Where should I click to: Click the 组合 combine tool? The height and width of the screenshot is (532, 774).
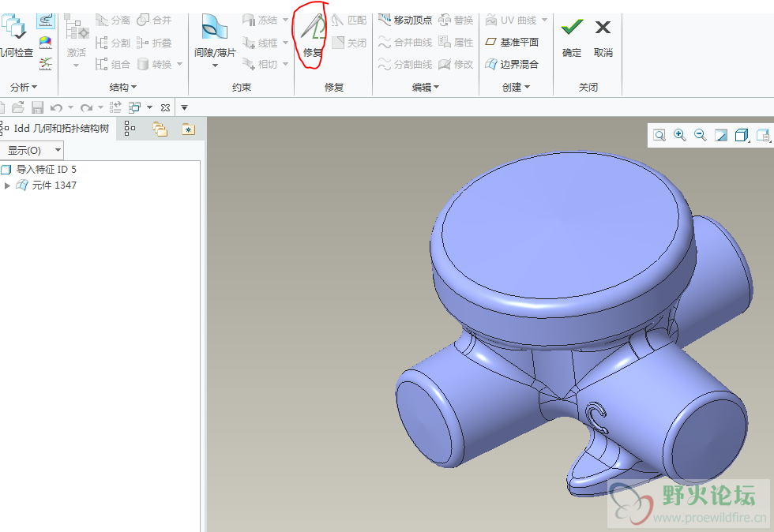113,64
